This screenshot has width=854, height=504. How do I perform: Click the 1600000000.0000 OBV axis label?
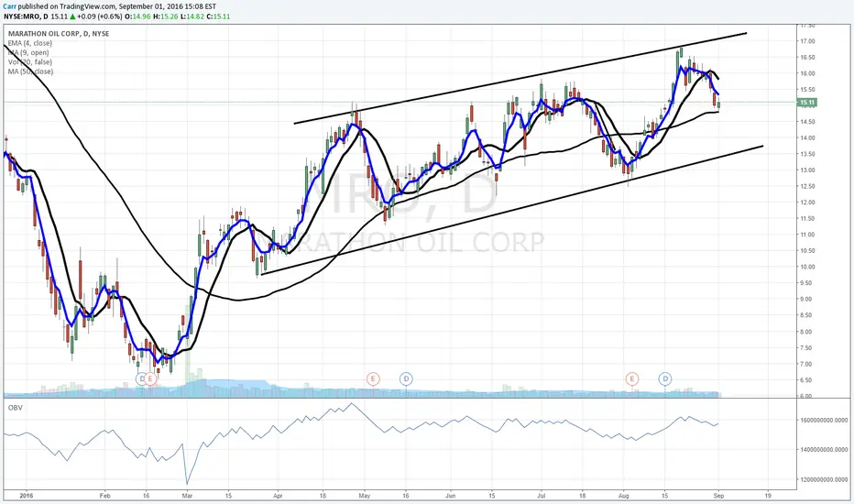824,420
